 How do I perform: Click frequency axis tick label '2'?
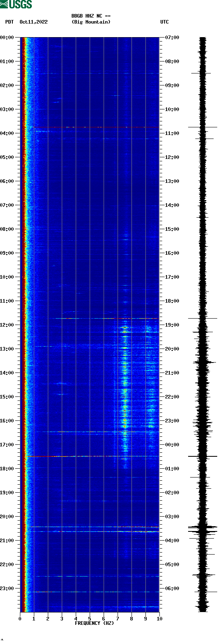(x=48, y=619)
